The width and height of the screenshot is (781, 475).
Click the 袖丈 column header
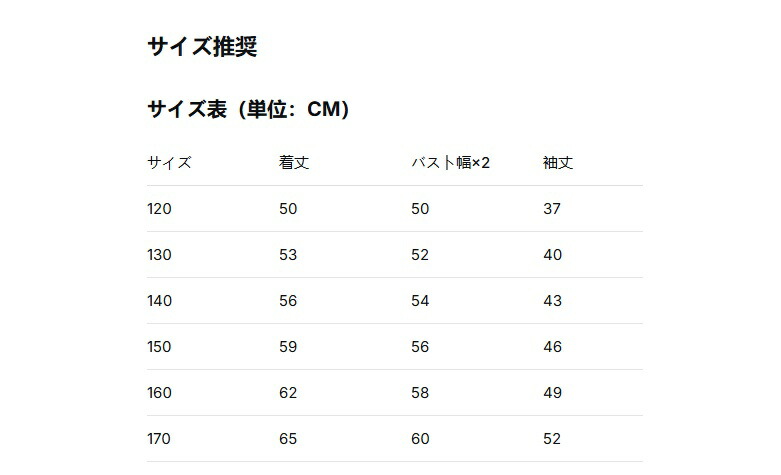tap(558, 163)
